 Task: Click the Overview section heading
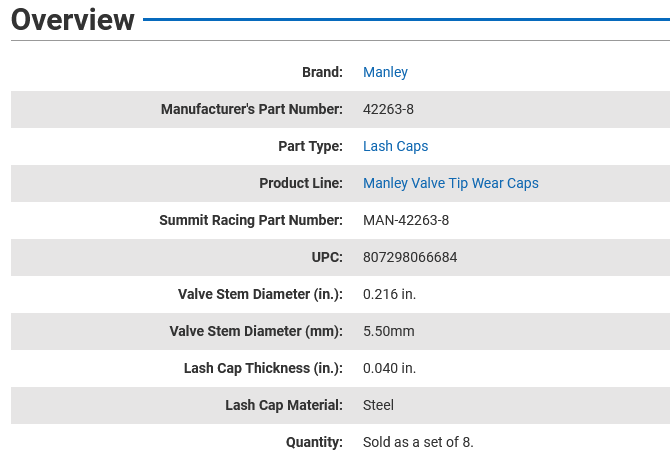(73, 20)
